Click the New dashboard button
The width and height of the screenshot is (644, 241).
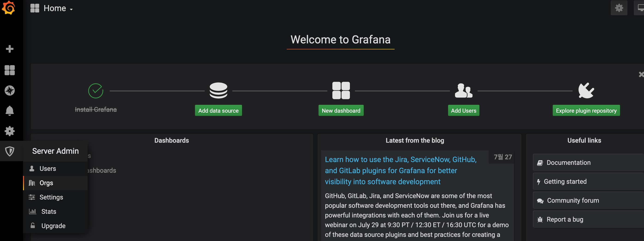point(341,110)
